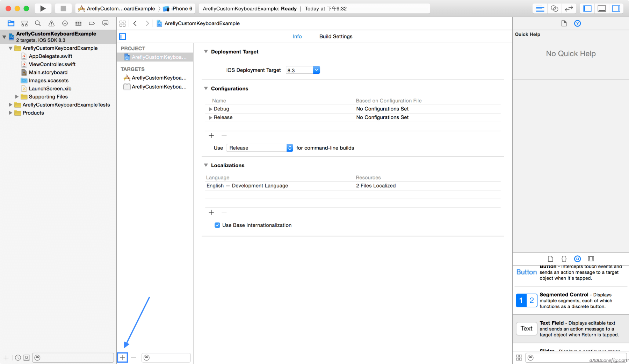Open the Symbol navigator
The image size is (629, 364).
24,23
